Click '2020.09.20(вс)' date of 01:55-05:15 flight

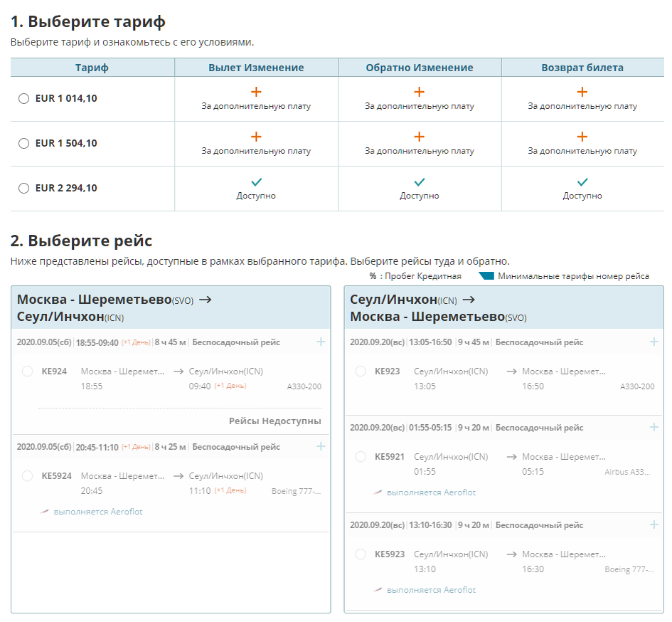(x=377, y=428)
